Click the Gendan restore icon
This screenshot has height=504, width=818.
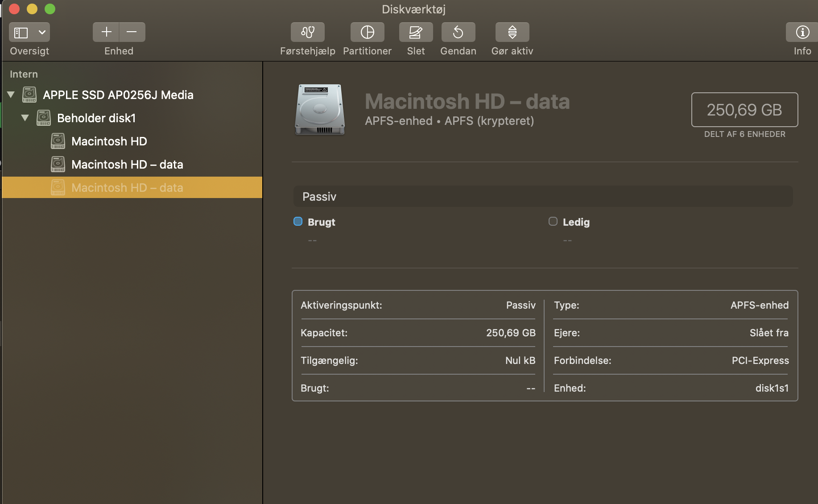point(458,32)
